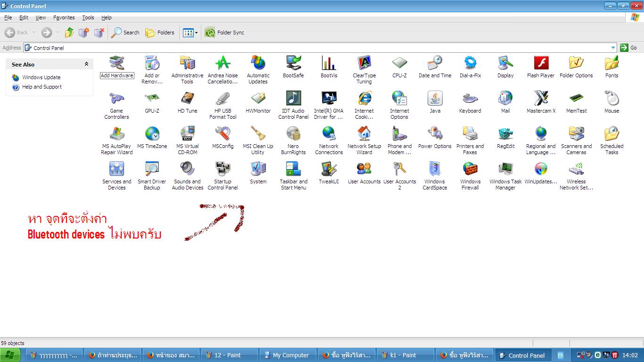Viewport: 644px width, 362px height.
Task: Open the RegEdit icon
Action: click(505, 138)
